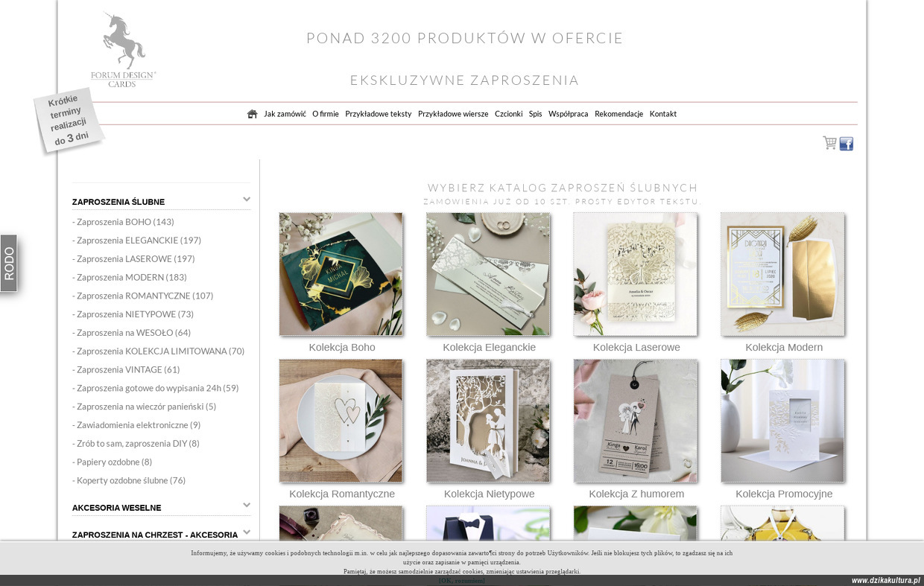924x586 pixels.
Task: Expand the Akcesoria Weselne section arrow
Action: [247, 506]
